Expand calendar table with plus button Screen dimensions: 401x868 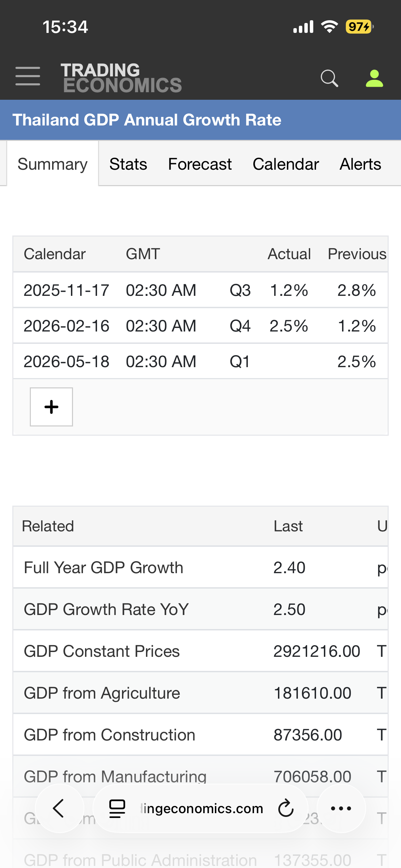[x=51, y=407]
